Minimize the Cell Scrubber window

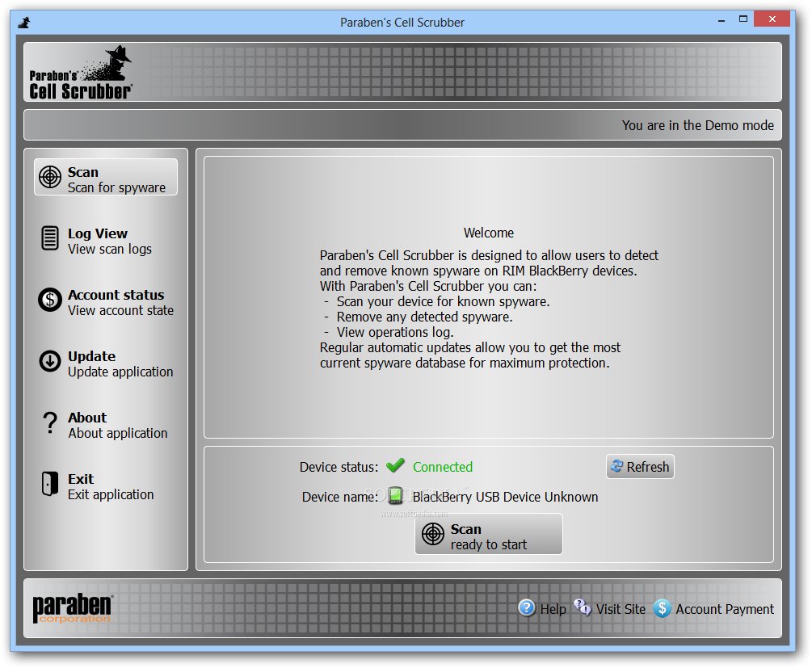click(722, 19)
